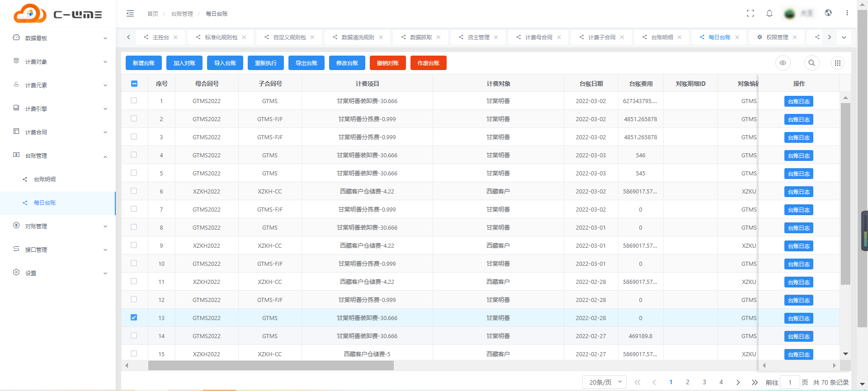Close the 权限管理 tab
This screenshot has height=391, width=868.
click(795, 37)
